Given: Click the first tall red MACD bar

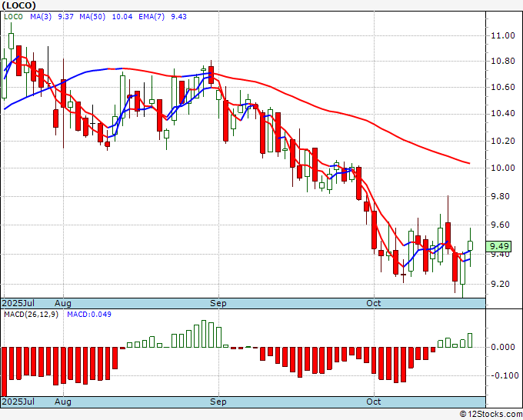Looking at the screenshot, I should click(x=4, y=372).
